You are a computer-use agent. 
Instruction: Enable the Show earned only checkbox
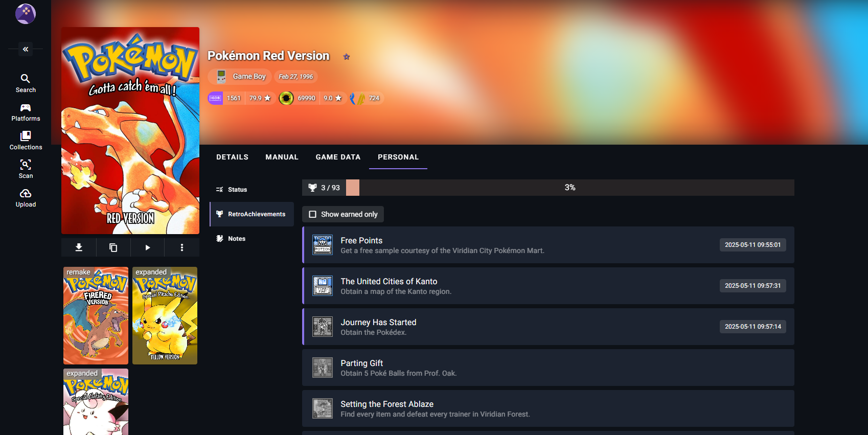point(313,214)
